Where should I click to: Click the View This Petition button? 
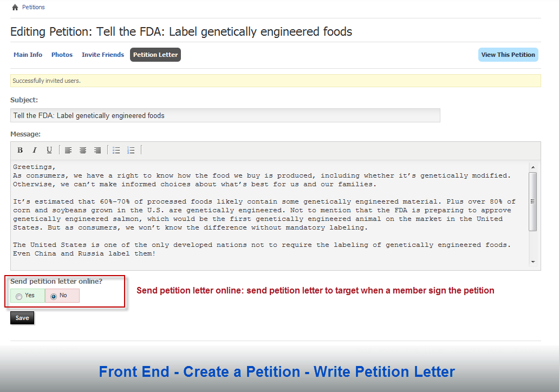(508, 55)
